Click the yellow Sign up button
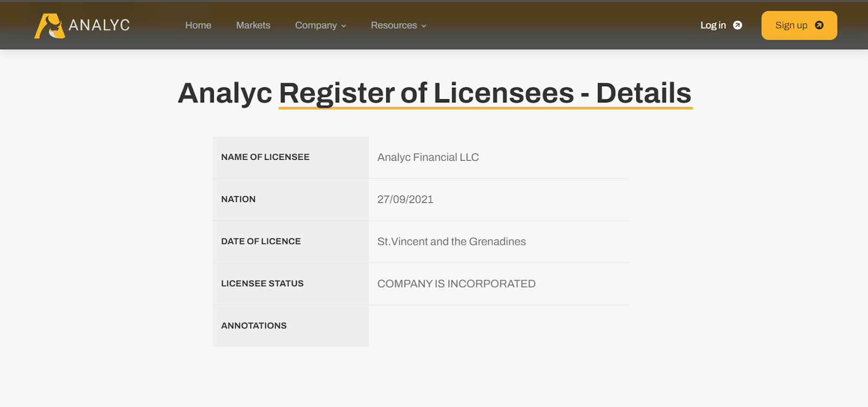Screen dimensions: 868x407 point(799,25)
